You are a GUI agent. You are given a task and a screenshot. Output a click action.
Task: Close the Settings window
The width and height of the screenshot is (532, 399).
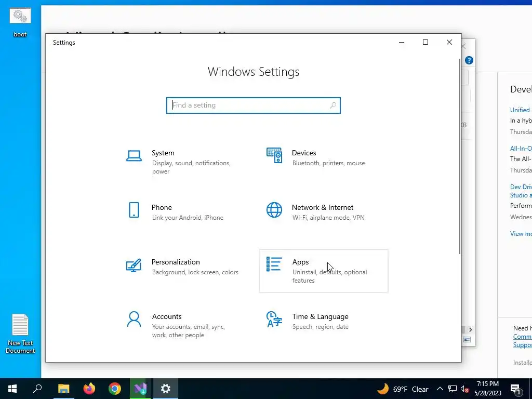449,43
